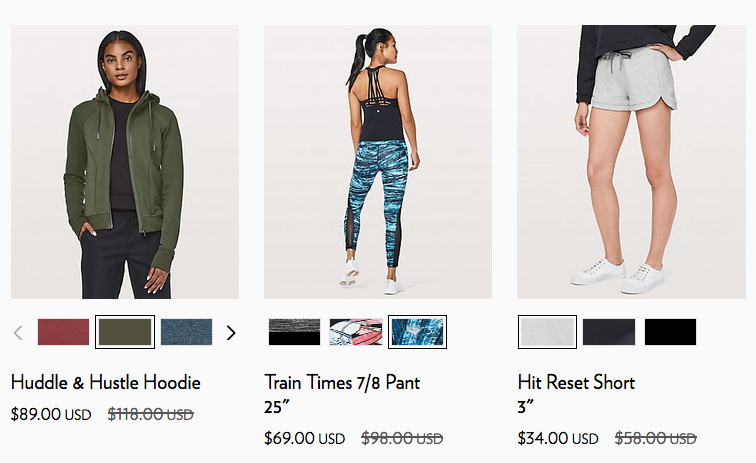Choose the grey and black pant swatch

295,332
